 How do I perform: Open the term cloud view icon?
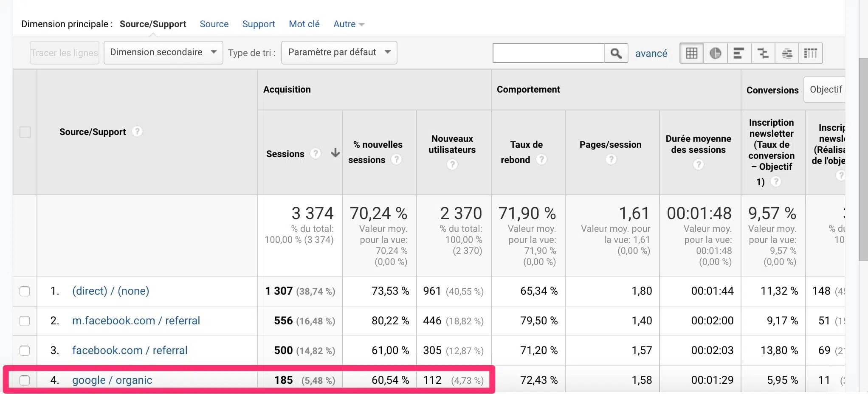pos(787,53)
